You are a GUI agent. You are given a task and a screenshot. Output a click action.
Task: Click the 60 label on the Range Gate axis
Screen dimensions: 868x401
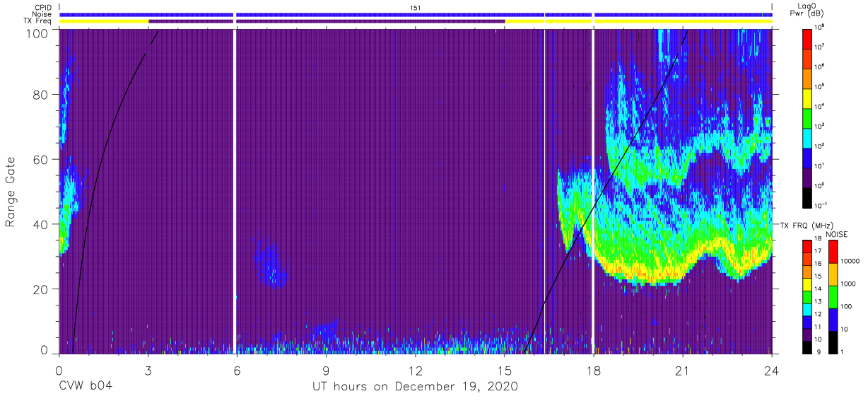[x=40, y=160]
